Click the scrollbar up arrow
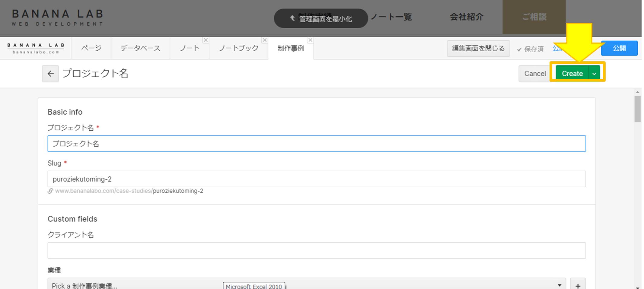The height and width of the screenshot is (289, 644). point(637,92)
